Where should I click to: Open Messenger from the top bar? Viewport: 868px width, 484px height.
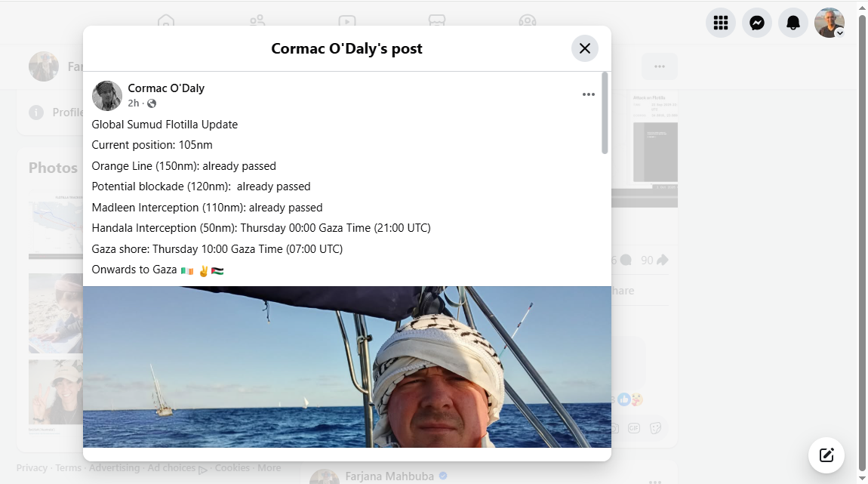pos(756,23)
